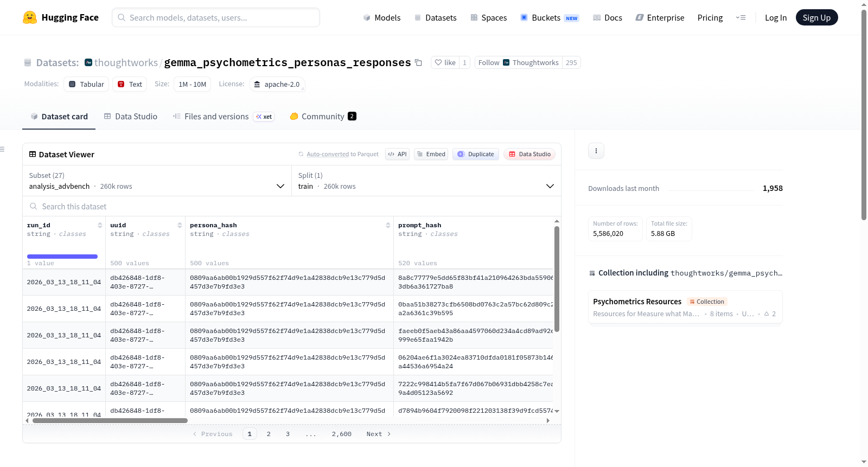The width and height of the screenshot is (868, 467).
Task: Click the Hugging Face logo icon
Action: (30, 17)
